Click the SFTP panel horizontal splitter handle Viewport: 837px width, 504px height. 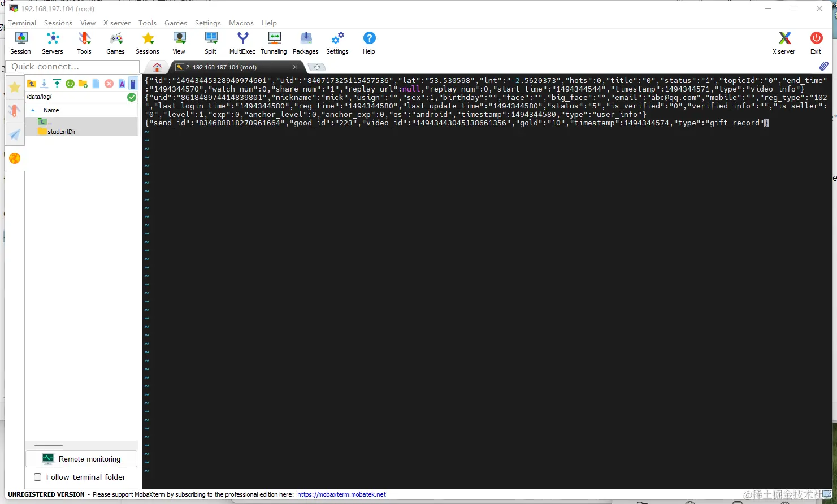pyautogui.click(x=49, y=445)
